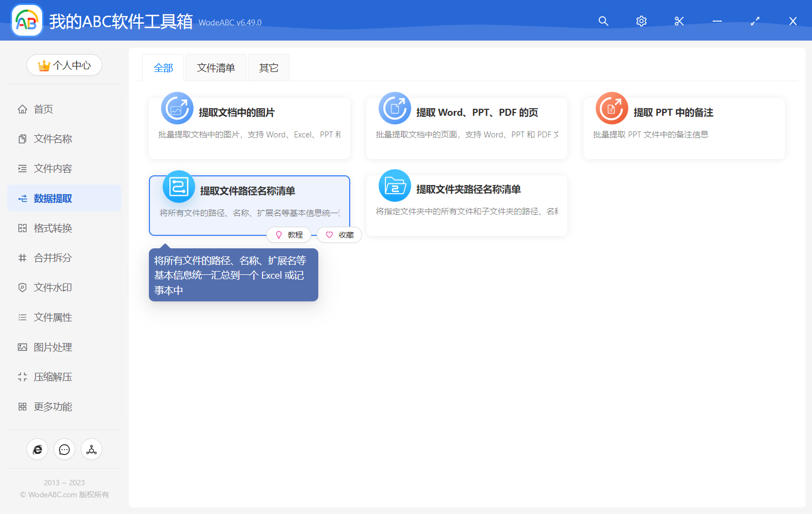812x514 pixels.
Task: Open 格式转换 in the sidebar
Action: pyautogui.click(x=53, y=228)
